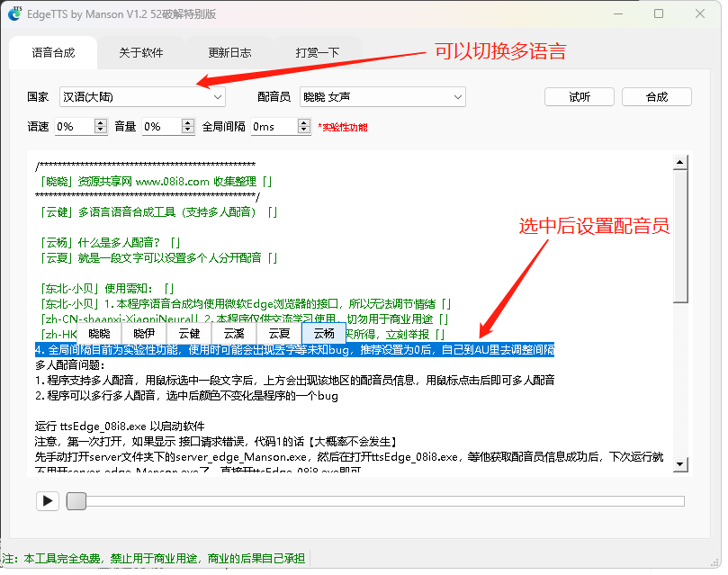The image size is (728, 575).
Task: Select voice preset 云溪
Action: click(x=234, y=333)
